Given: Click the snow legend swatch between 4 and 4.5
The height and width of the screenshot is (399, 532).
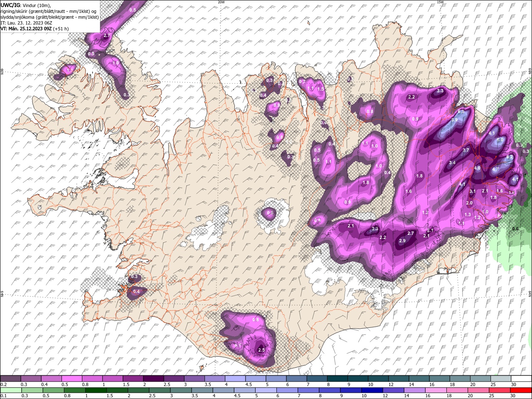Looking at the screenshot, I should pos(235,379).
